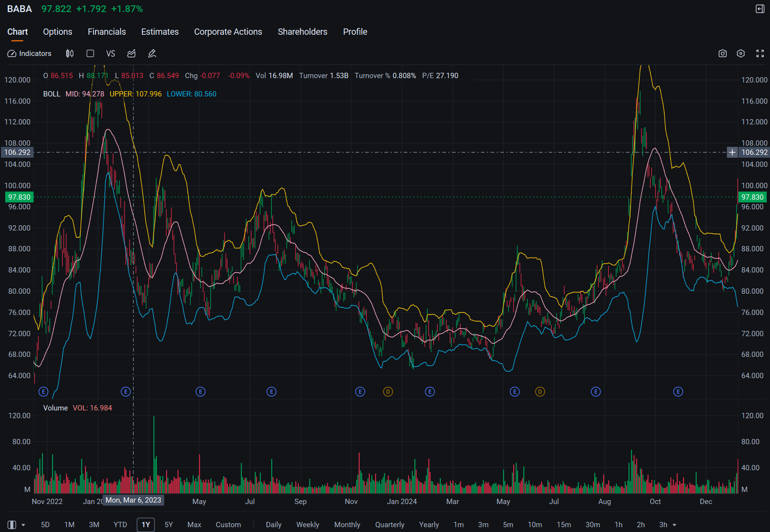This screenshot has height=532, width=770.
Task: Select the 5D time range
Action: pyautogui.click(x=45, y=525)
